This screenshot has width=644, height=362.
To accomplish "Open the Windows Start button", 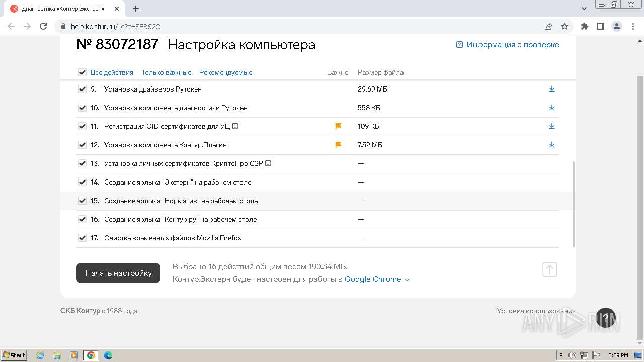I will coord(14,355).
